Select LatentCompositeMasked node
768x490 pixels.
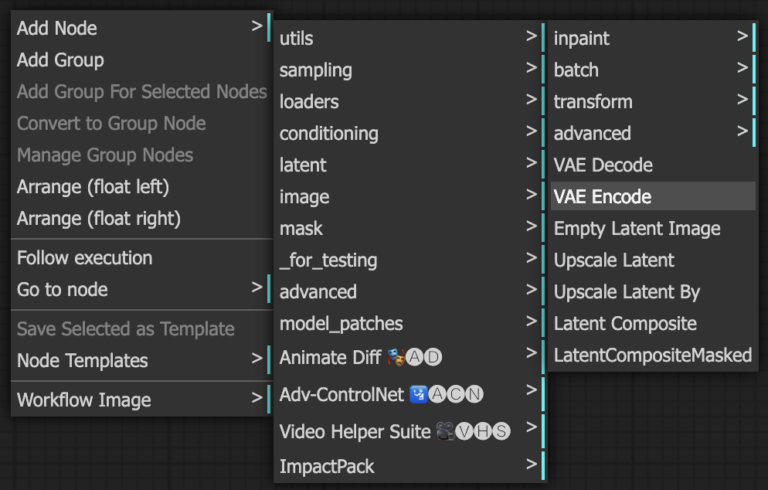point(652,355)
